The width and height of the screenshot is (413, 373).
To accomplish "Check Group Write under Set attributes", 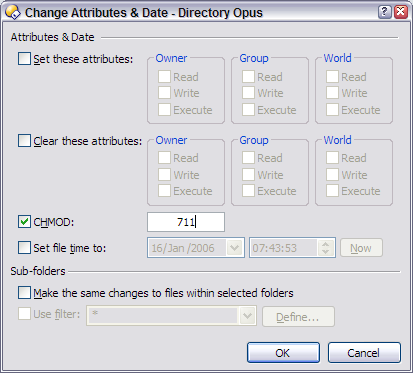I will pyautogui.click(x=248, y=93).
